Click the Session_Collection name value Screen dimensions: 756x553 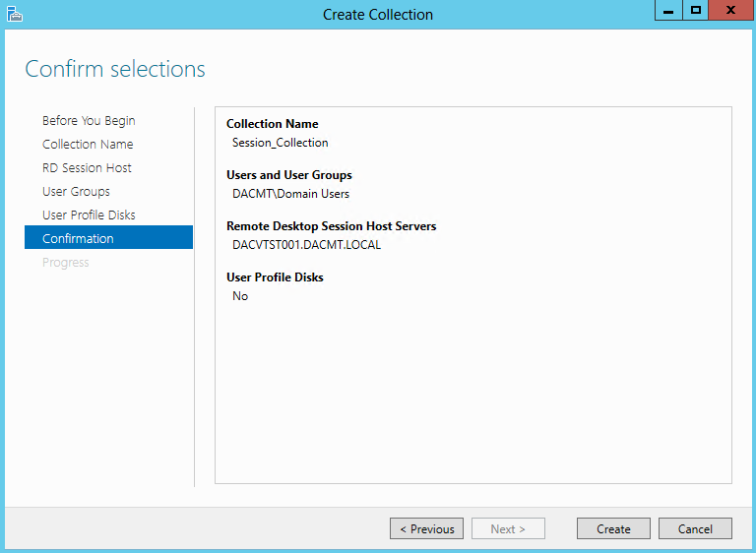click(x=281, y=143)
